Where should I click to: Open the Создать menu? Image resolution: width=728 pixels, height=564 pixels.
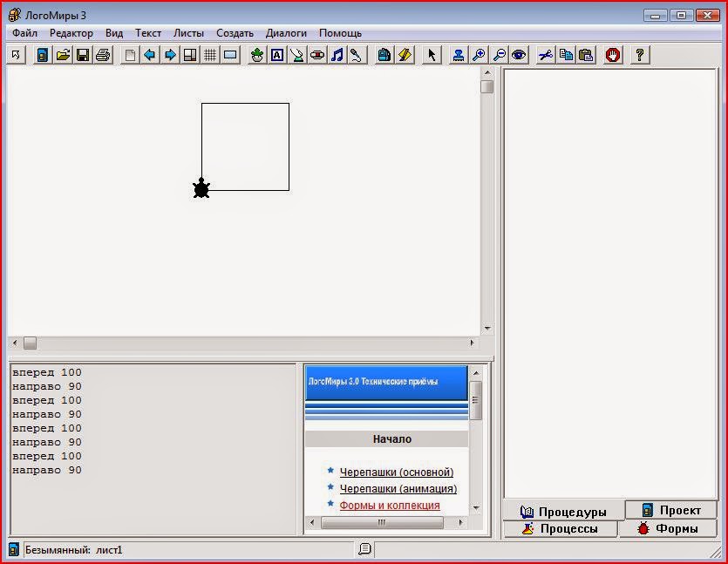235,33
